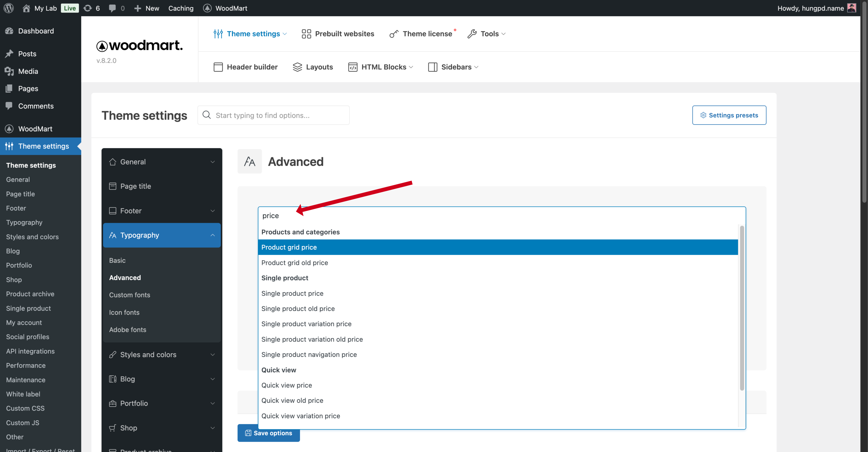The image size is (868, 452).
Task: Open Maintenance in admin sidebar
Action: tap(26, 380)
